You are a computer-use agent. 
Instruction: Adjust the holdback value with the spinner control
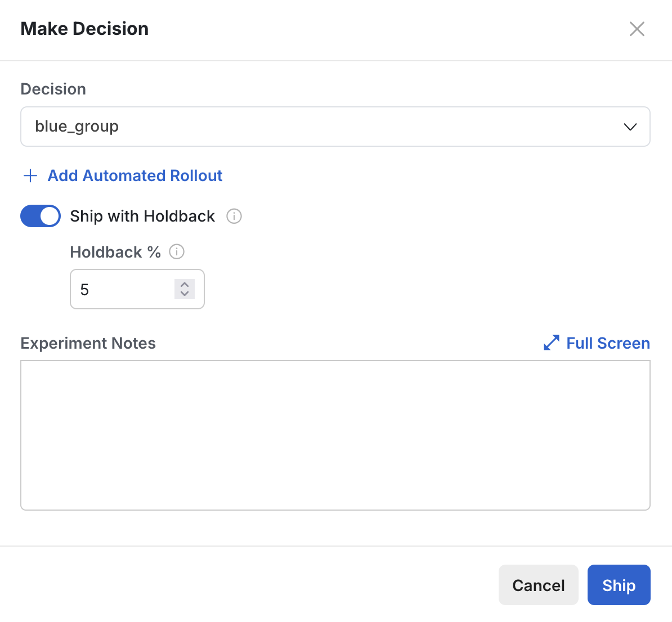point(184,289)
